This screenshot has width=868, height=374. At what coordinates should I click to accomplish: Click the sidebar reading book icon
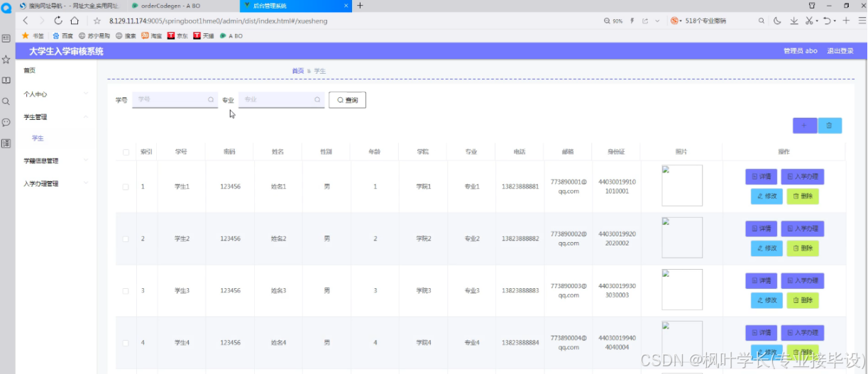click(6, 81)
